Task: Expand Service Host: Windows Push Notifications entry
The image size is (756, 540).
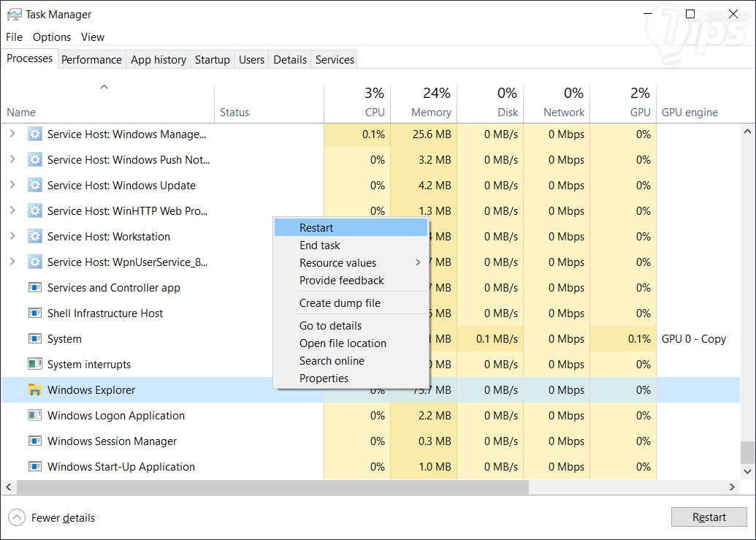Action: click(x=12, y=160)
